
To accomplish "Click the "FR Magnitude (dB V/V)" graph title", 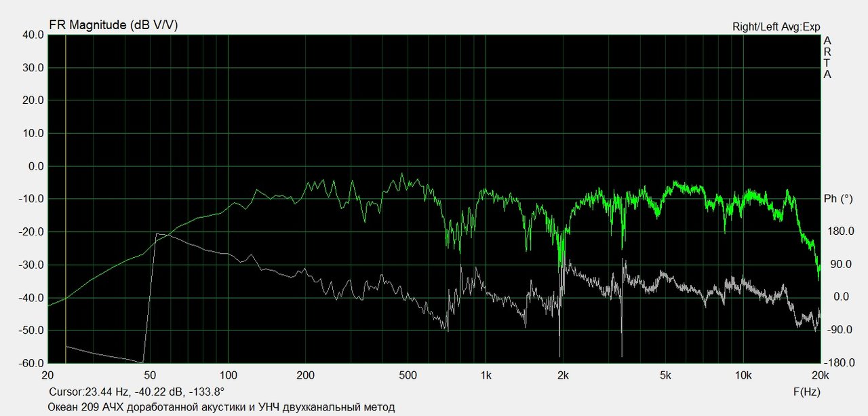I will coord(114,25).
